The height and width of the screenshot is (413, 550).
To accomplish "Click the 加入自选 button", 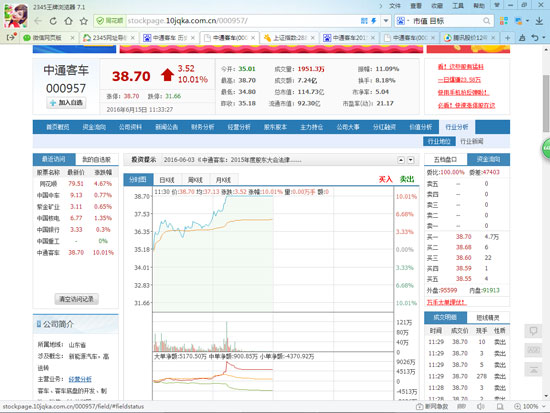I will pyautogui.click(x=66, y=103).
